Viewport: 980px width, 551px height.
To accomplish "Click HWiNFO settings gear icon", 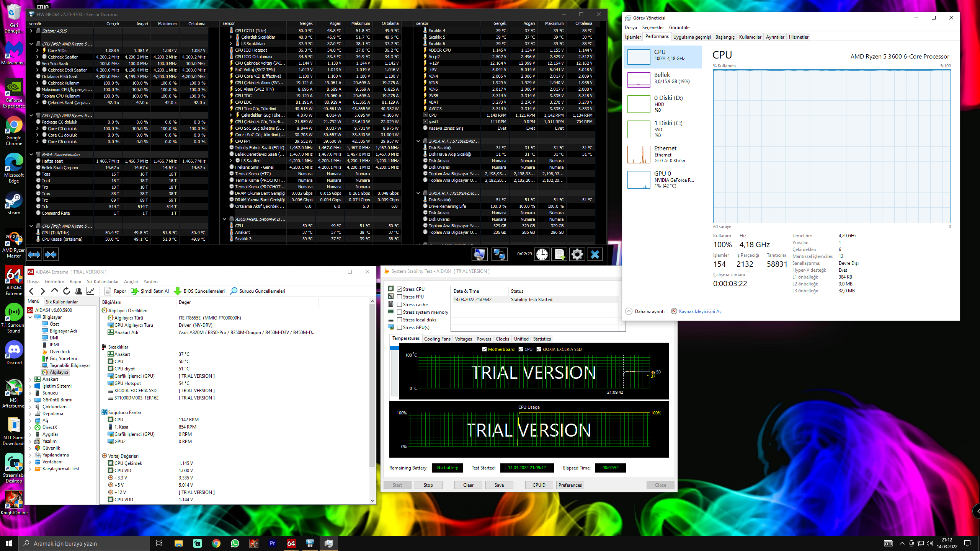I will coord(577,254).
